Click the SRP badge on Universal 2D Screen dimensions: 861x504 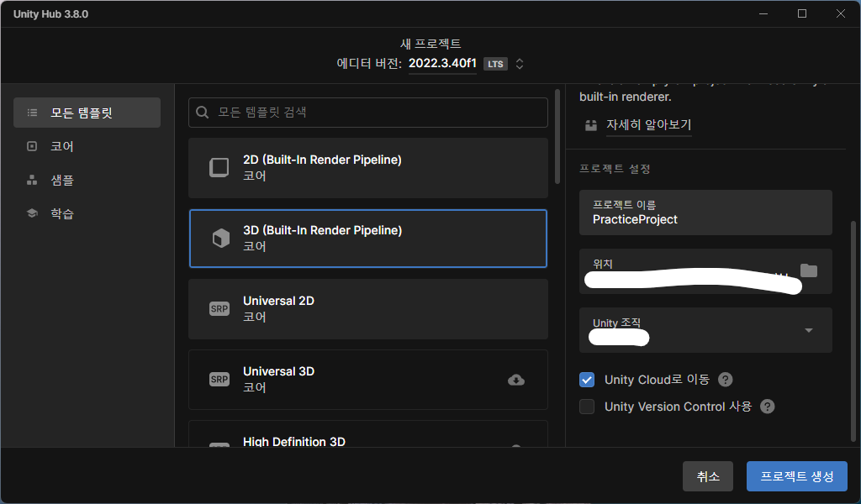219,309
